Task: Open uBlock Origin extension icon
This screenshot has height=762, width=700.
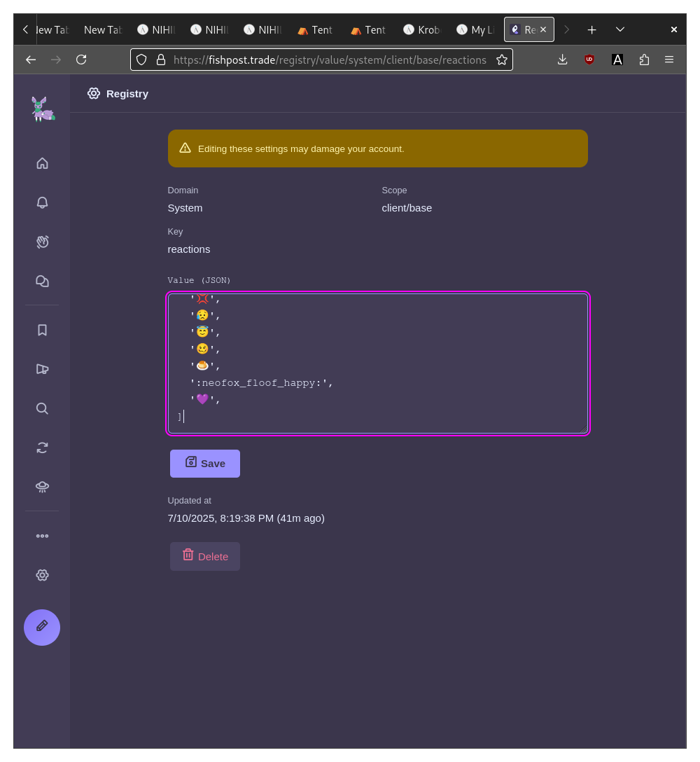Action: click(x=589, y=60)
